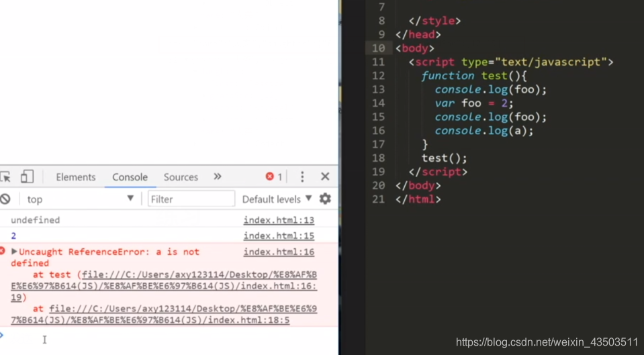Switch to the Console tab
Screen dimensions: 644x355
(x=130, y=177)
